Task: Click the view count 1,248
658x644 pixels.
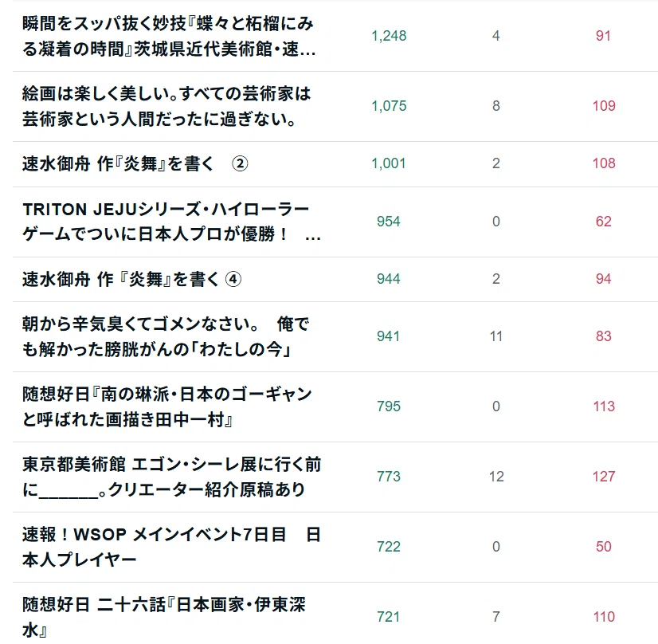Action: [389, 36]
